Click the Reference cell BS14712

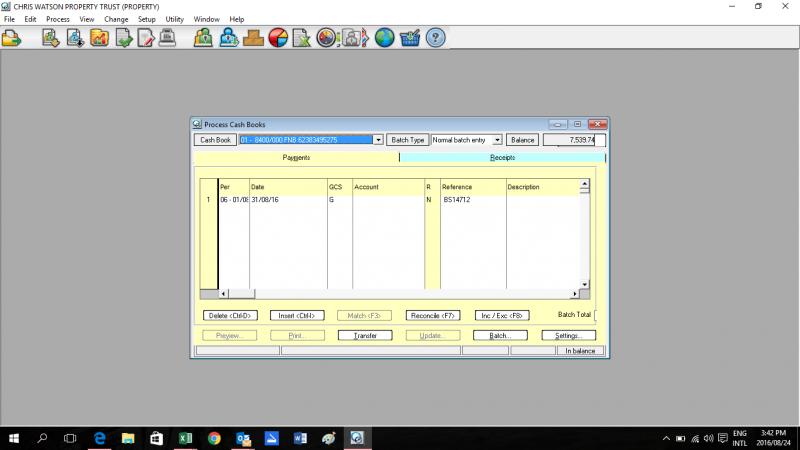pyautogui.click(x=457, y=200)
